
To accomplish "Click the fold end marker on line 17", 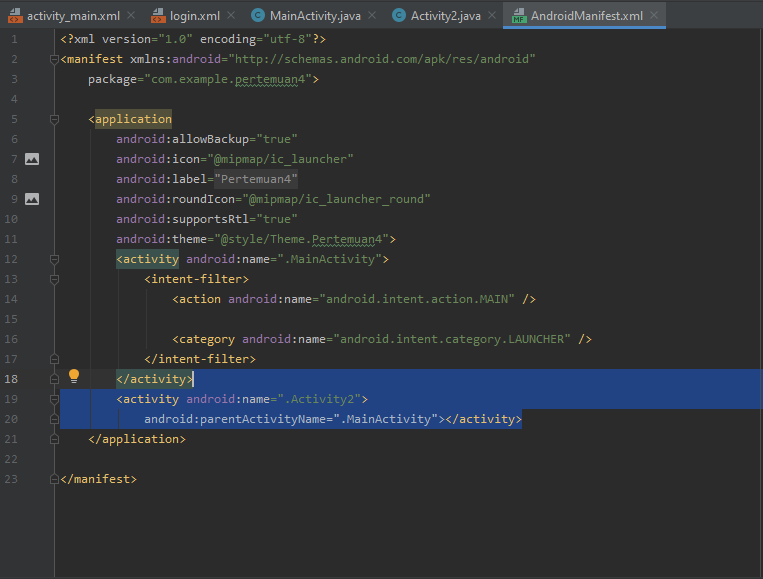I will [54, 359].
